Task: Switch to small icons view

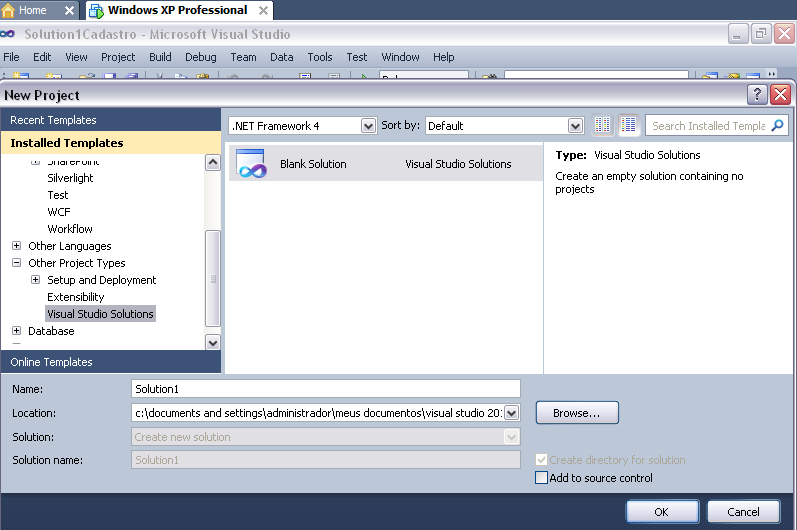Action: [x=603, y=125]
